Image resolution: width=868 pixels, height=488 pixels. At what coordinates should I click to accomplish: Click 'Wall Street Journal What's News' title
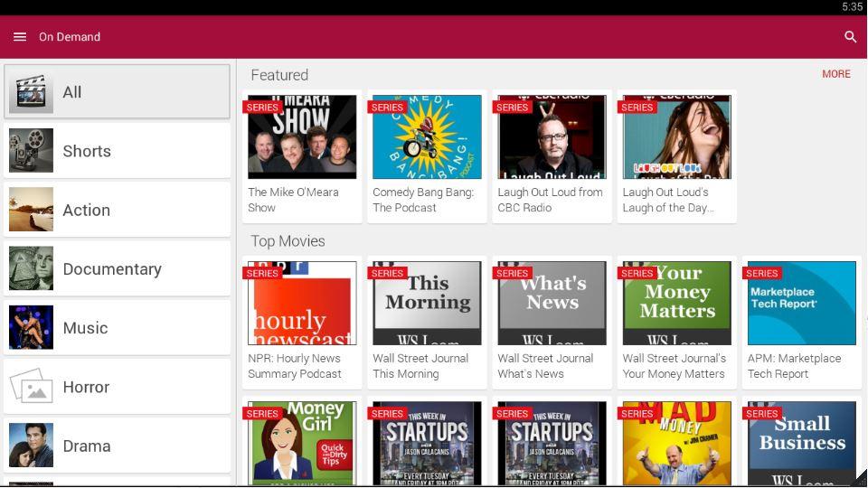tap(546, 366)
